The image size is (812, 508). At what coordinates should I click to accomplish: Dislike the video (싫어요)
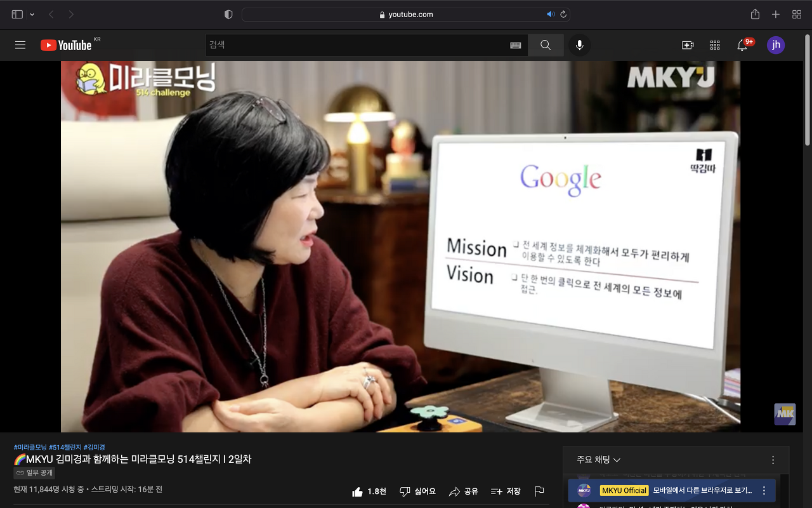click(x=417, y=491)
